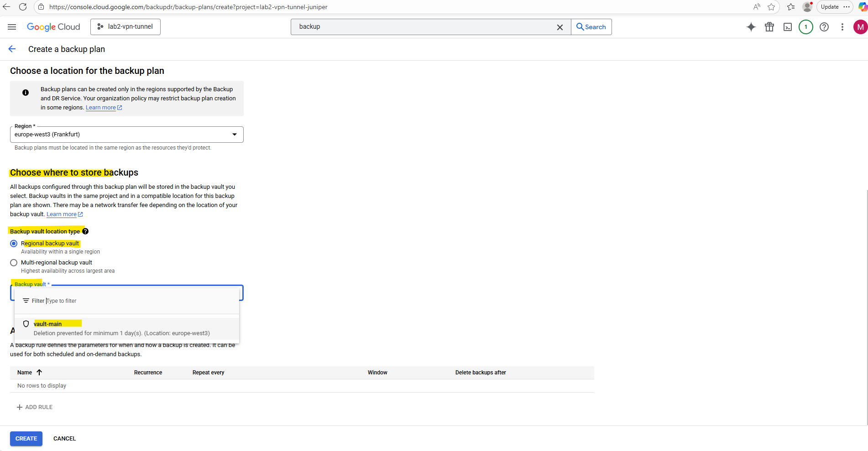The image size is (868, 451).
Task: Click the Repeat every column header
Action: (x=208, y=373)
